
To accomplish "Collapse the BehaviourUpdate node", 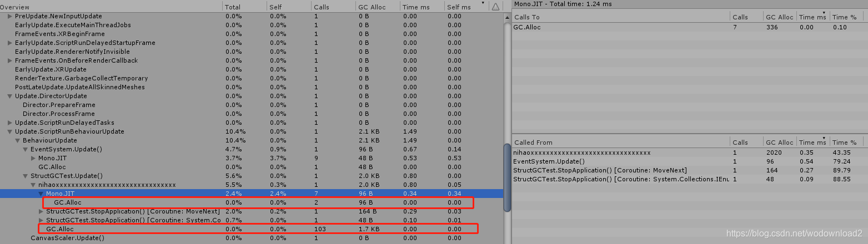I will [x=18, y=140].
